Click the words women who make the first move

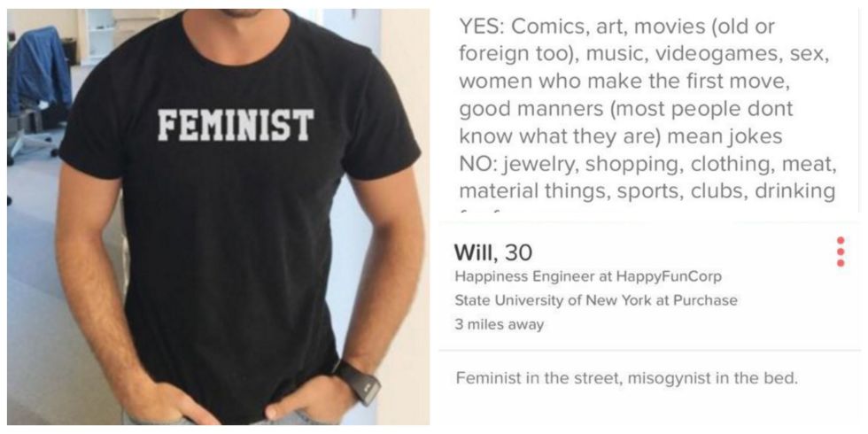coord(624,81)
